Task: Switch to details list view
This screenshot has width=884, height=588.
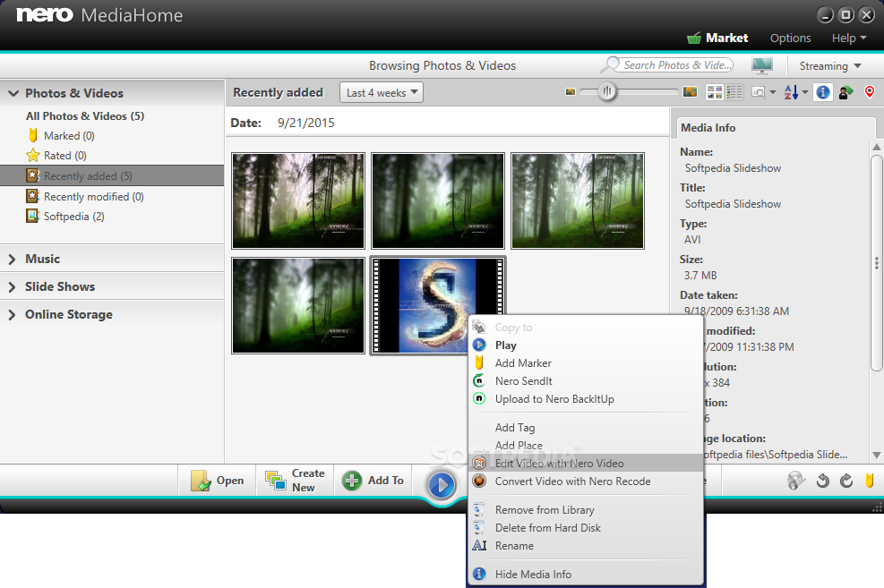Action: click(x=734, y=92)
